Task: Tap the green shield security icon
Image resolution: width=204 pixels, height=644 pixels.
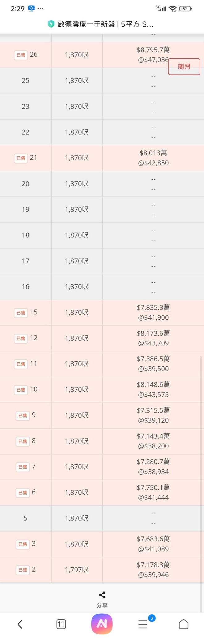Action: tap(51, 24)
